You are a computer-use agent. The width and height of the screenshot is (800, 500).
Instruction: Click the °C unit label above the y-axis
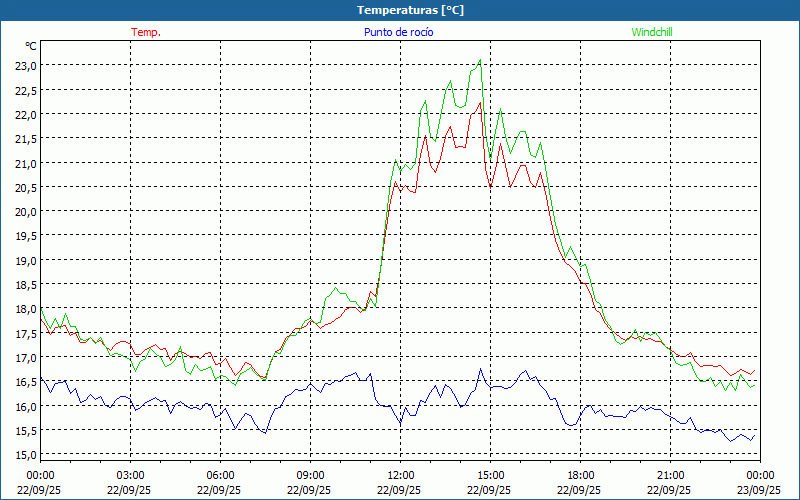coord(30,46)
